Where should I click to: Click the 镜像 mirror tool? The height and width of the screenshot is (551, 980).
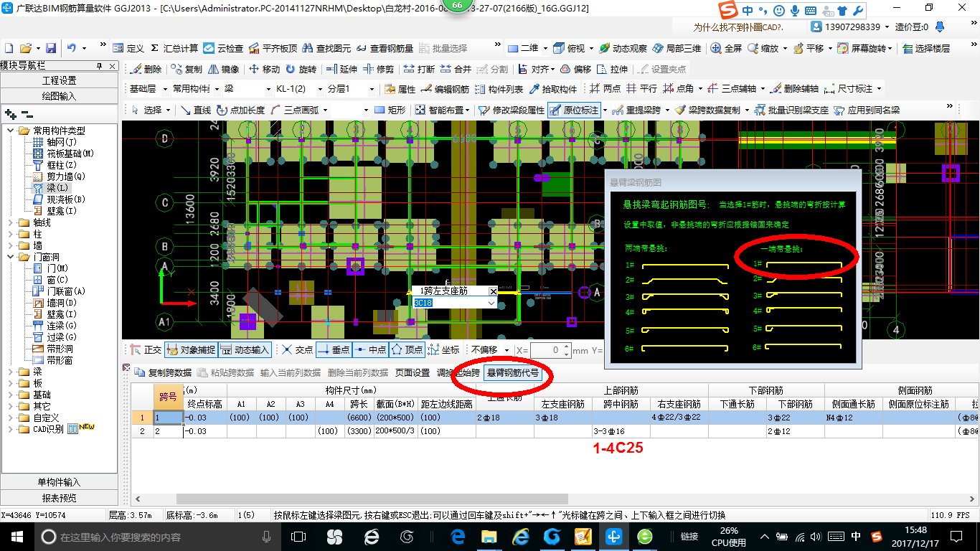tap(224, 69)
